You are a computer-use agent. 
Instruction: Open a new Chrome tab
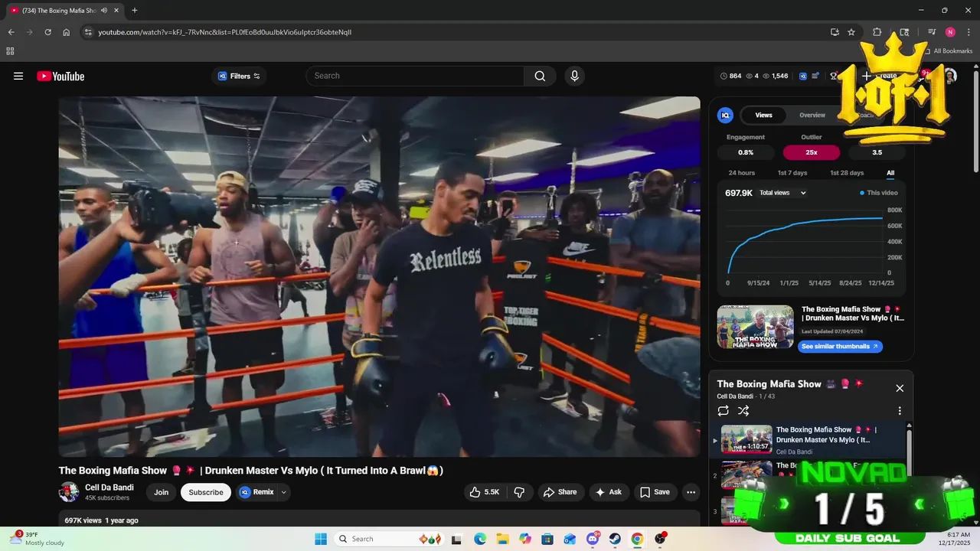pos(135,10)
